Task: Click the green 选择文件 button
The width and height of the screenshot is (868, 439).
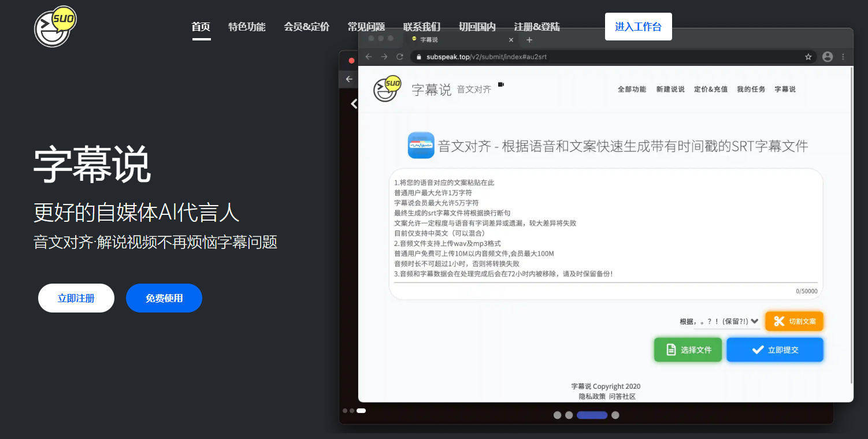Action: [688, 349]
